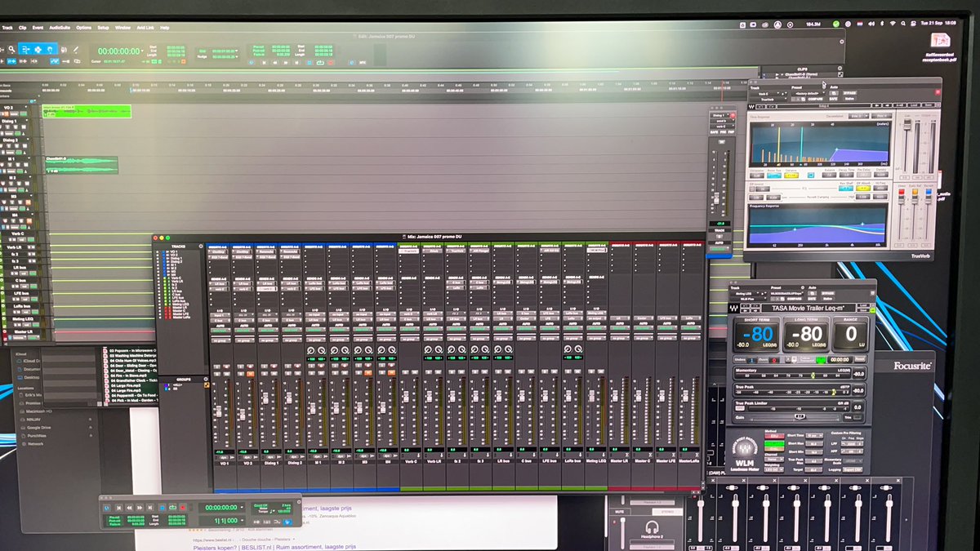980x551 pixels.
Task: Click the TrueVerb plugin Bypass button
Action: click(849, 92)
